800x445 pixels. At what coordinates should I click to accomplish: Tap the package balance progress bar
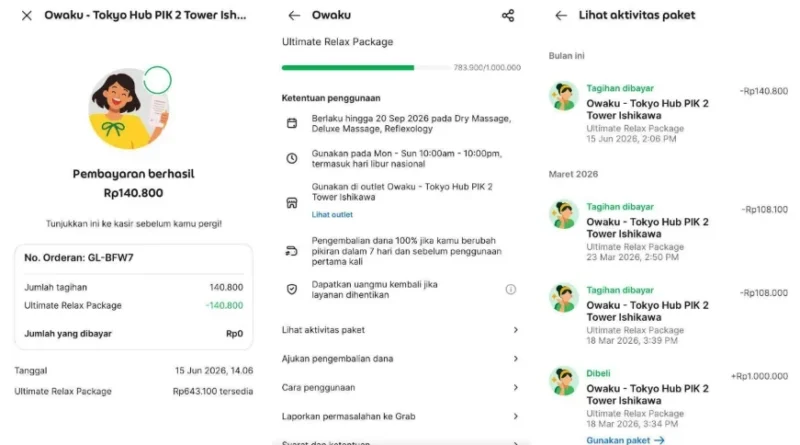[x=366, y=67]
